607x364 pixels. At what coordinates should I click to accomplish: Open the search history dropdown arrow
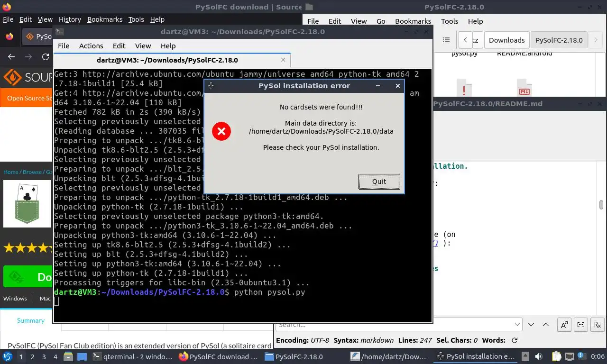(517, 325)
